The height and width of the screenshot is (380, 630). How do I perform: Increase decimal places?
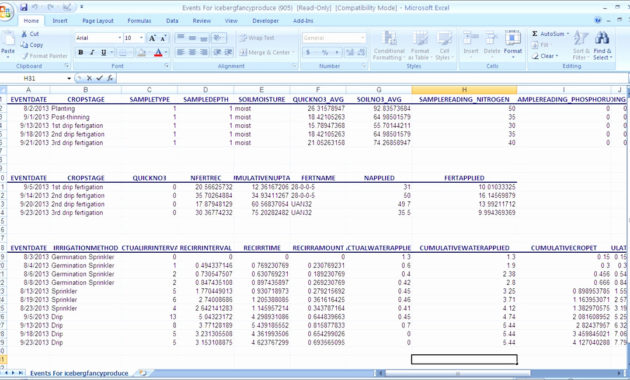click(x=350, y=52)
